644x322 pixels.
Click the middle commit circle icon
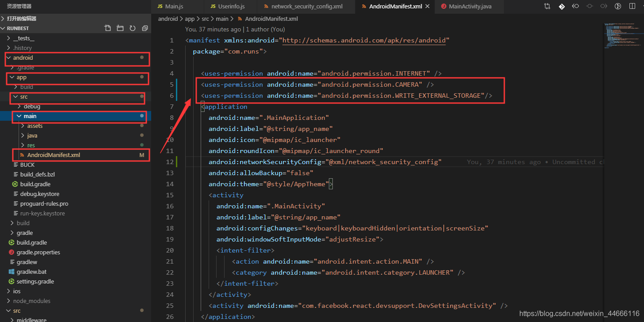pyautogui.click(x=590, y=7)
